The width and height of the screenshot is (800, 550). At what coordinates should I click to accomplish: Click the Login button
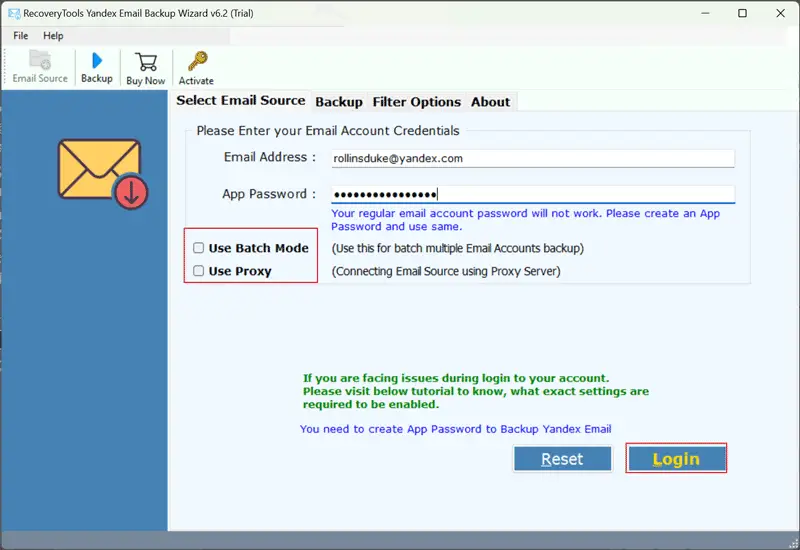[x=677, y=459]
